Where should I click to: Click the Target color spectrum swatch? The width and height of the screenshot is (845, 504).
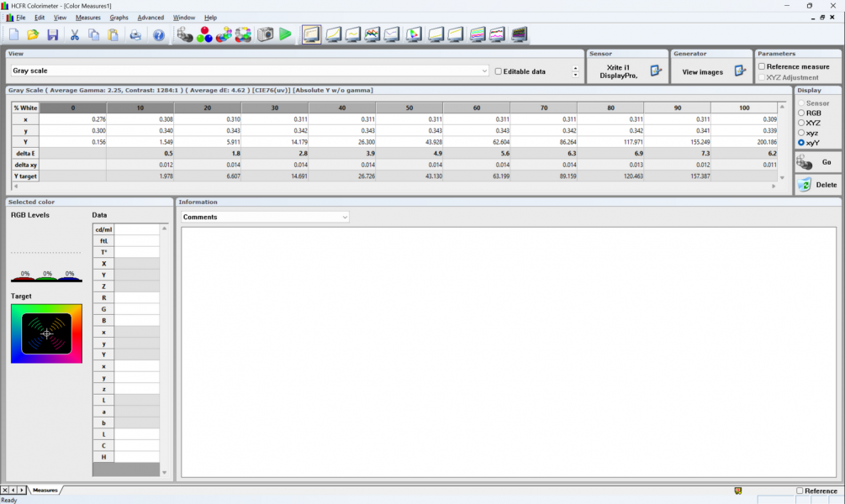(x=46, y=333)
